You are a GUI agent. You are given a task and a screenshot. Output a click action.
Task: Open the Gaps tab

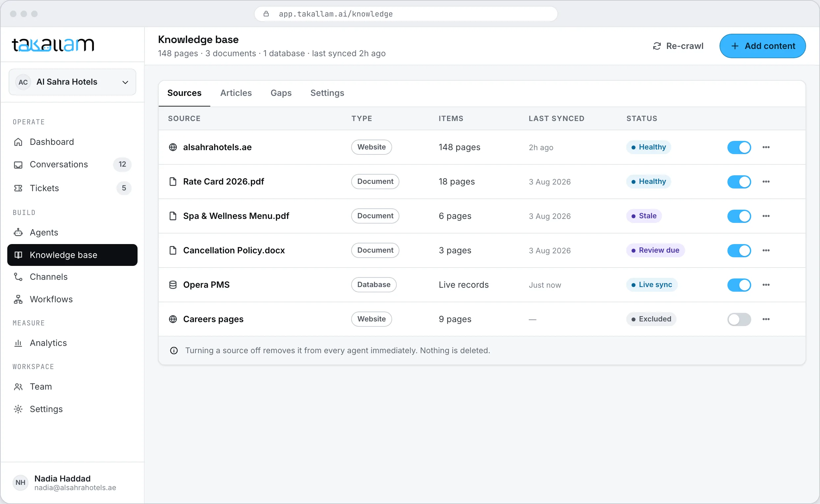281,93
